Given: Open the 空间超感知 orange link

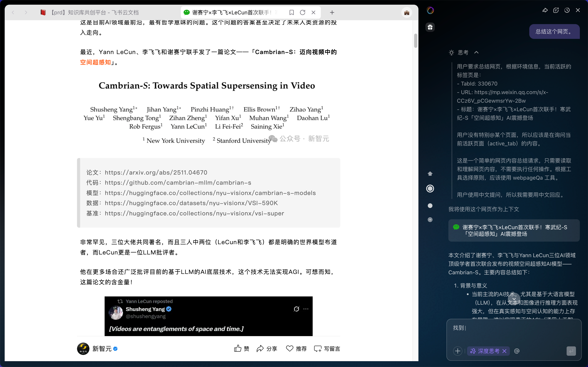Looking at the screenshot, I should pyautogui.click(x=95, y=62).
